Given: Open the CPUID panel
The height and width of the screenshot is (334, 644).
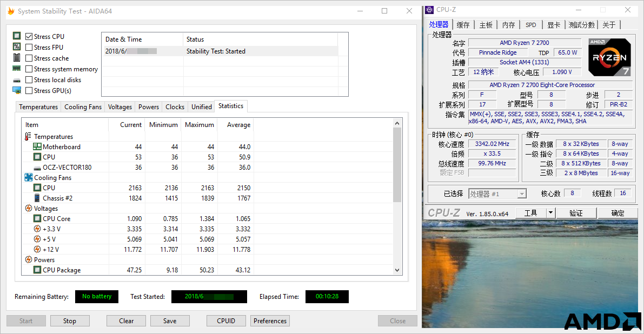Looking at the screenshot, I should (227, 321).
